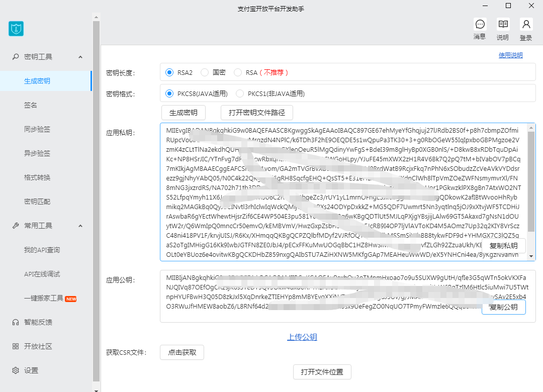Open 设置 via the gear icon
Viewport: 543px width, 392px height.
tap(16, 370)
